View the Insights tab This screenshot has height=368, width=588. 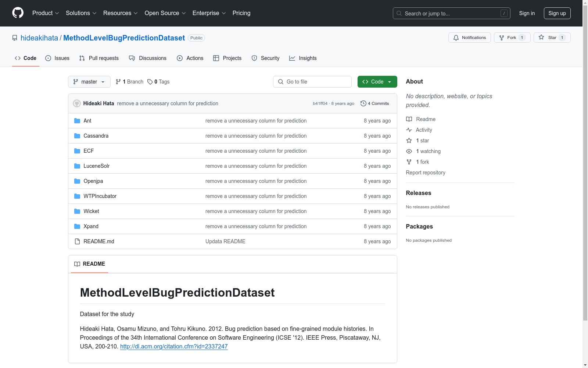[303, 58]
